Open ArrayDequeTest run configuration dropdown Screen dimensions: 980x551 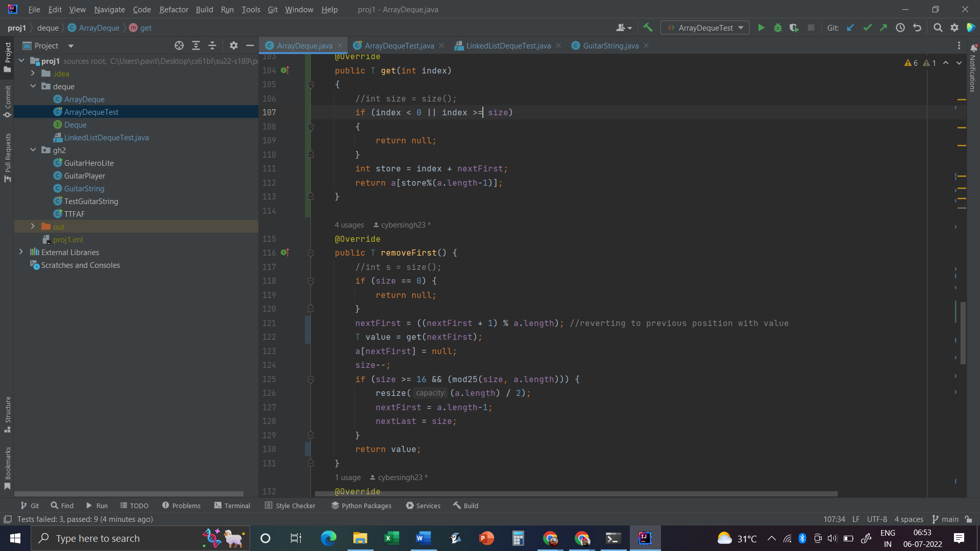(x=705, y=28)
